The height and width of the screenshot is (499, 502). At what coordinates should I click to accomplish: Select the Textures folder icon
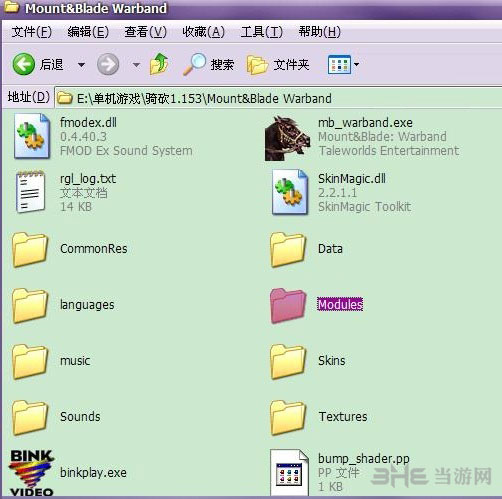click(x=288, y=417)
